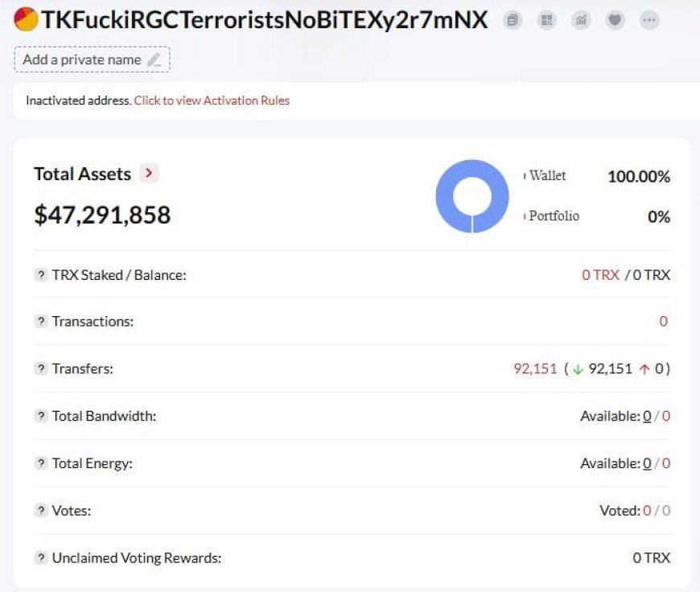Click Add a private name field
Screen dimensions: 700x592
(x=92, y=60)
